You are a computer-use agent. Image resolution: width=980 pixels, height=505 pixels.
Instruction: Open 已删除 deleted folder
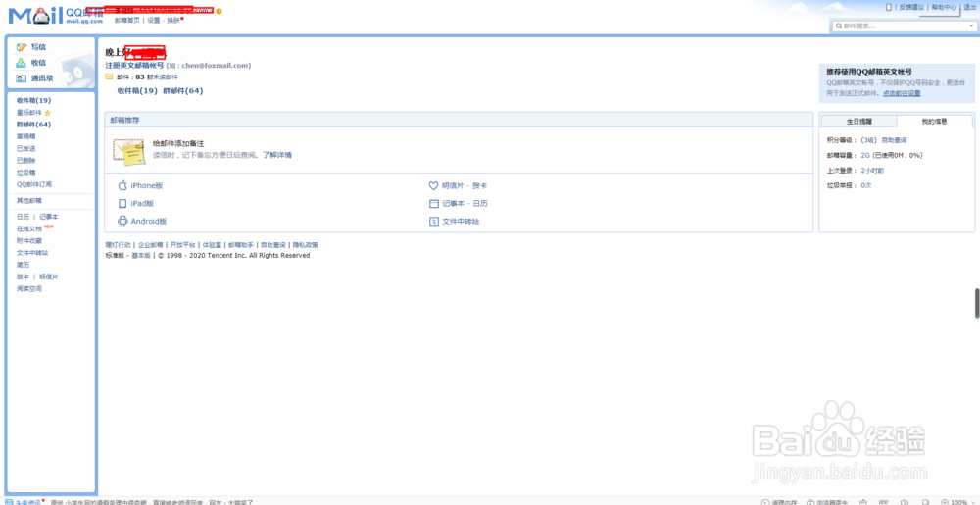pyautogui.click(x=26, y=160)
